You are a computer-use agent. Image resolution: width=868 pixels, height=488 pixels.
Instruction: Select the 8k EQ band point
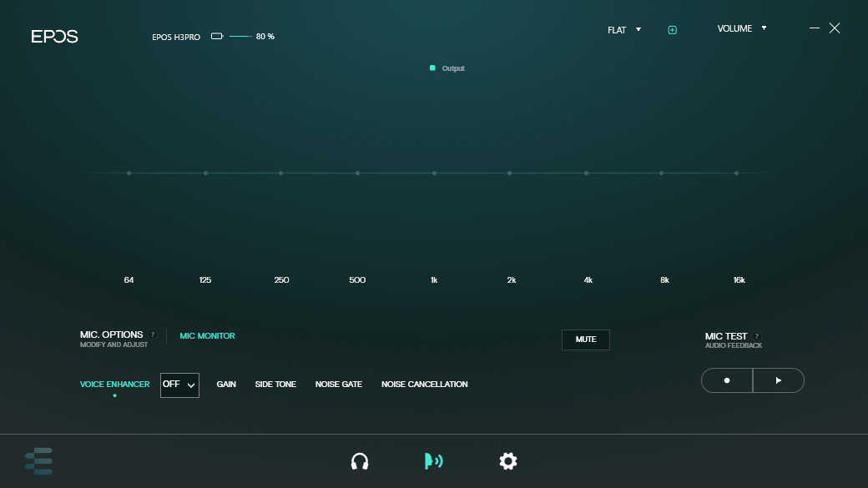pyautogui.click(x=662, y=174)
